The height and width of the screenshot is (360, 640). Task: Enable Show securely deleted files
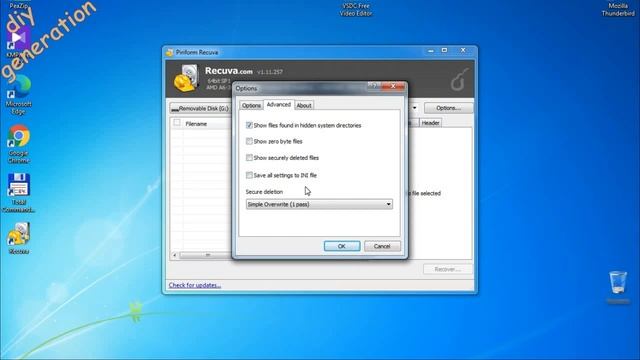249,158
